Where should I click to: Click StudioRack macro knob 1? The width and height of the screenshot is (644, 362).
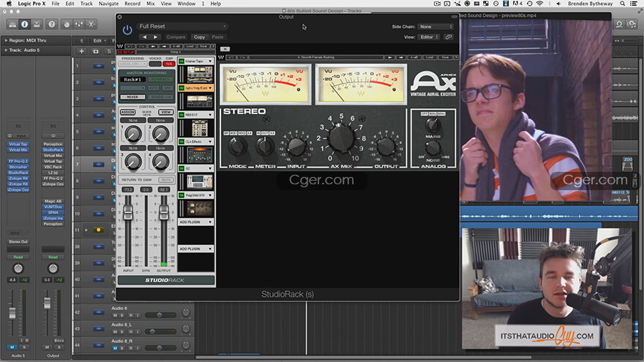[133, 134]
